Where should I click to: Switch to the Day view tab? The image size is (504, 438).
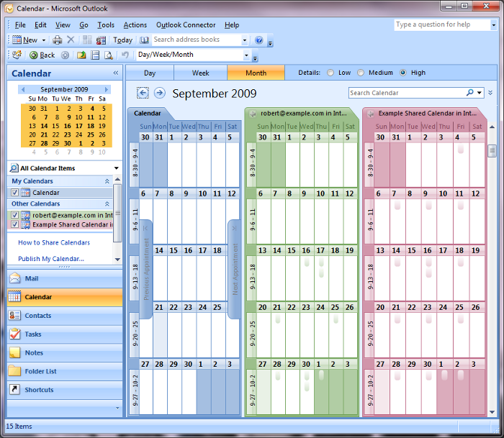click(150, 73)
